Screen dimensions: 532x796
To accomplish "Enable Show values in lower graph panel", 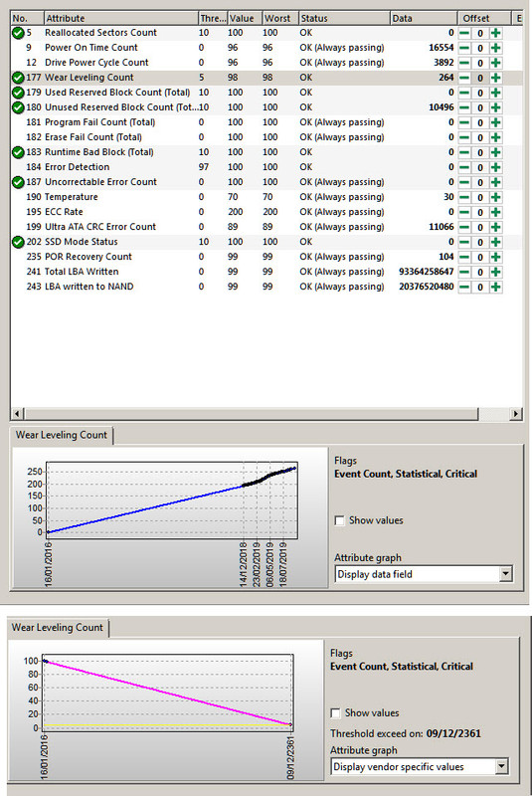I will pyautogui.click(x=336, y=712).
